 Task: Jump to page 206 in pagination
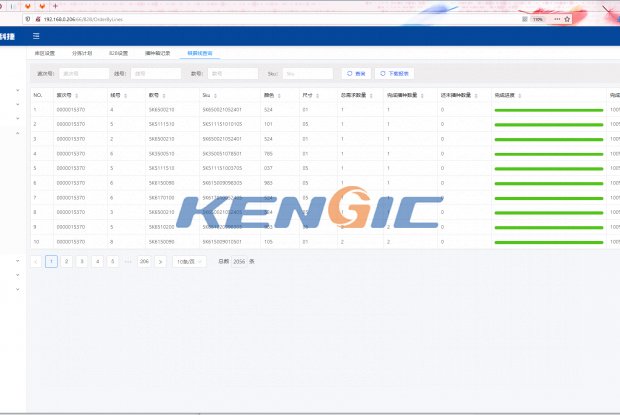pyautogui.click(x=144, y=261)
